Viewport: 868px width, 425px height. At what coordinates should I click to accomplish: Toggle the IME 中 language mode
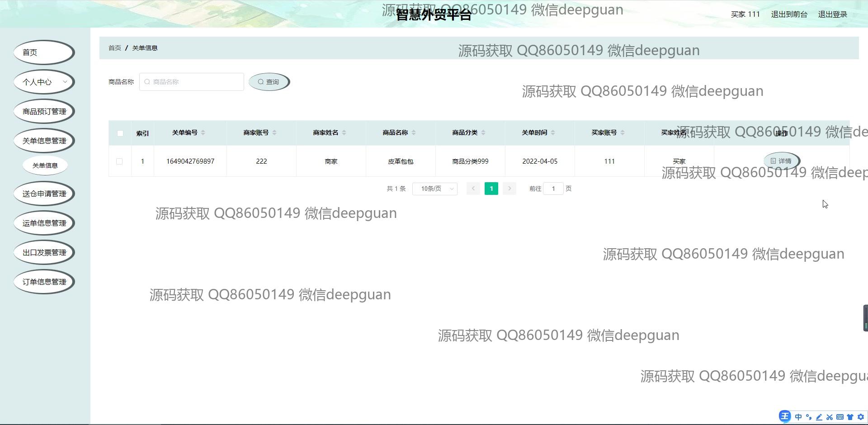[798, 417]
